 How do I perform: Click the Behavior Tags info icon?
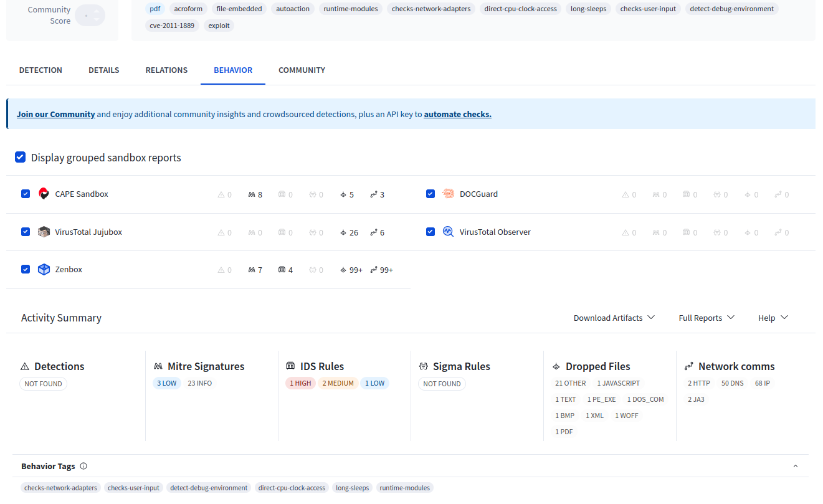click(83, 466)
